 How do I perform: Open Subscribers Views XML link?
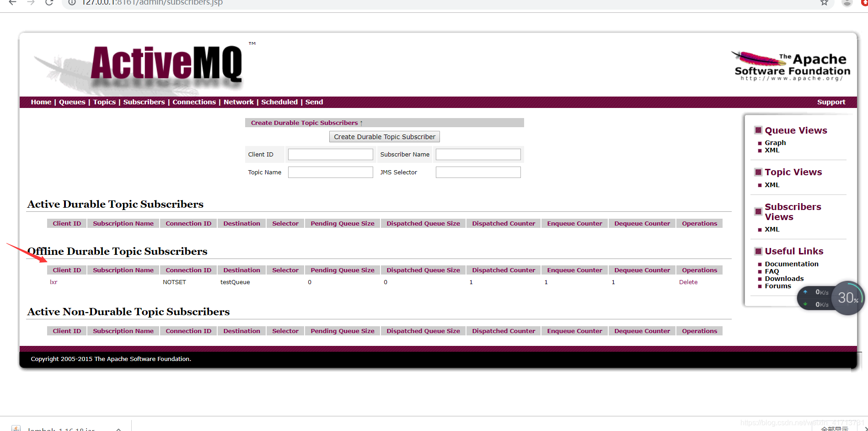772,229
